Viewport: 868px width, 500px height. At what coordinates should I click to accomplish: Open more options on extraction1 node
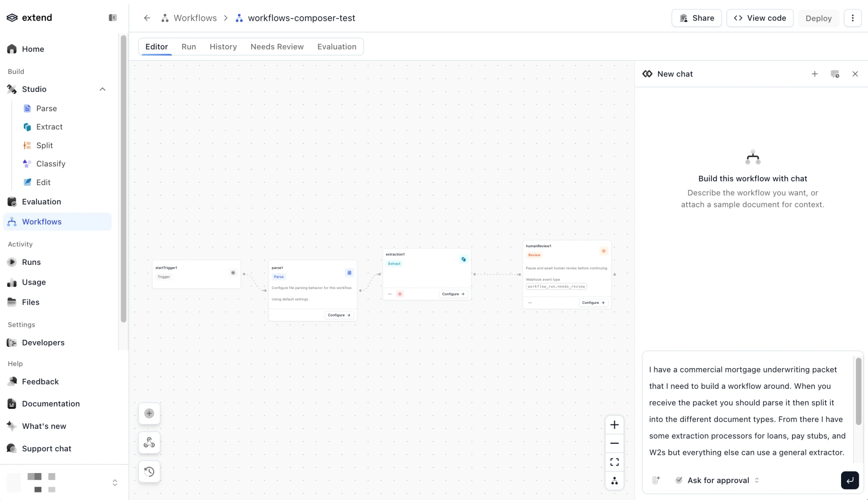[390, 294]
